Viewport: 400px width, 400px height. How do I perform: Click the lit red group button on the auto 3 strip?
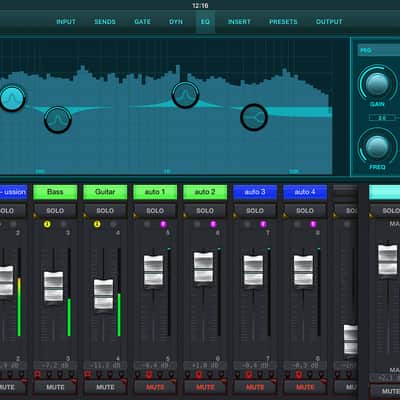coord(249,374)
